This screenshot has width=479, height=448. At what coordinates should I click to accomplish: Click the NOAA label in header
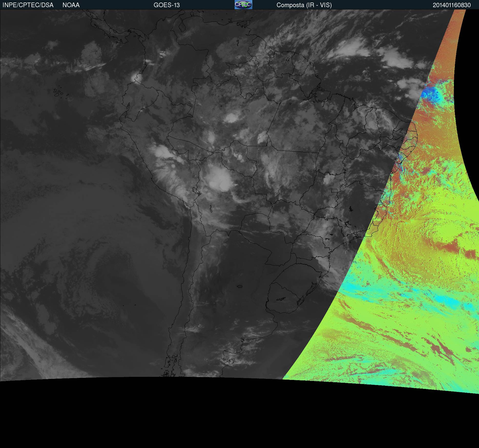pos(71,5)
